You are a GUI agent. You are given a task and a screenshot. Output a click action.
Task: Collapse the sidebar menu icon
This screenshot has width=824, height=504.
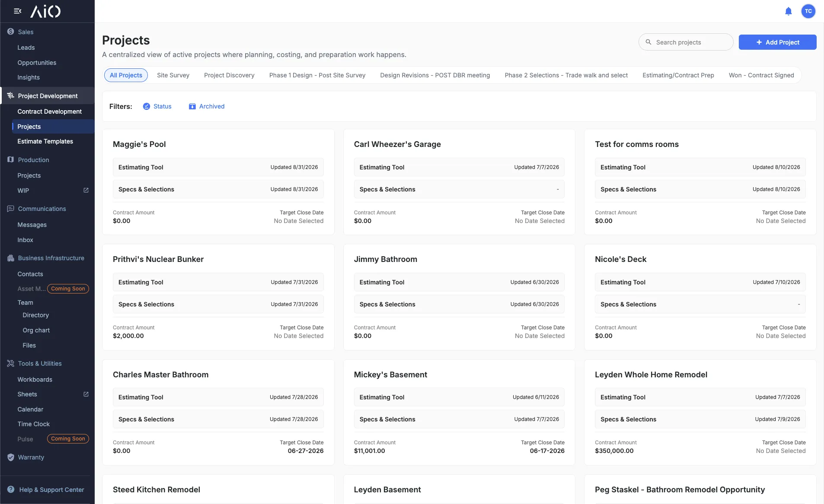[18, 11]
